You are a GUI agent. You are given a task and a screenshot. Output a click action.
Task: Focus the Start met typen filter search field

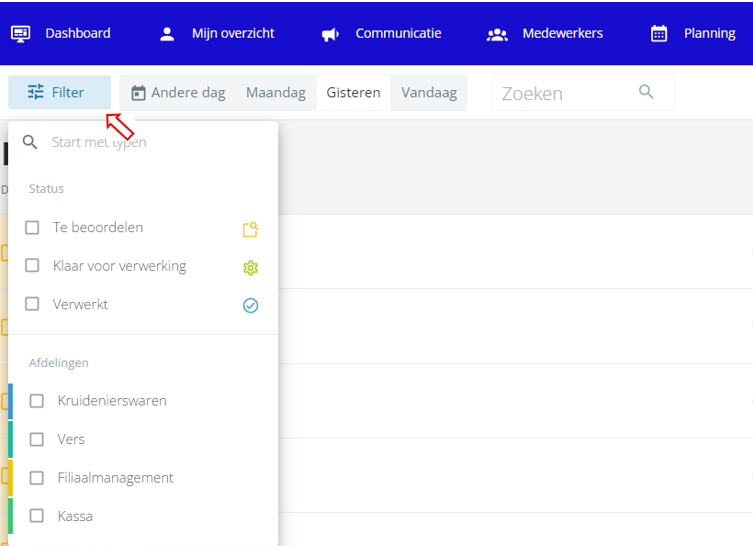143,142
